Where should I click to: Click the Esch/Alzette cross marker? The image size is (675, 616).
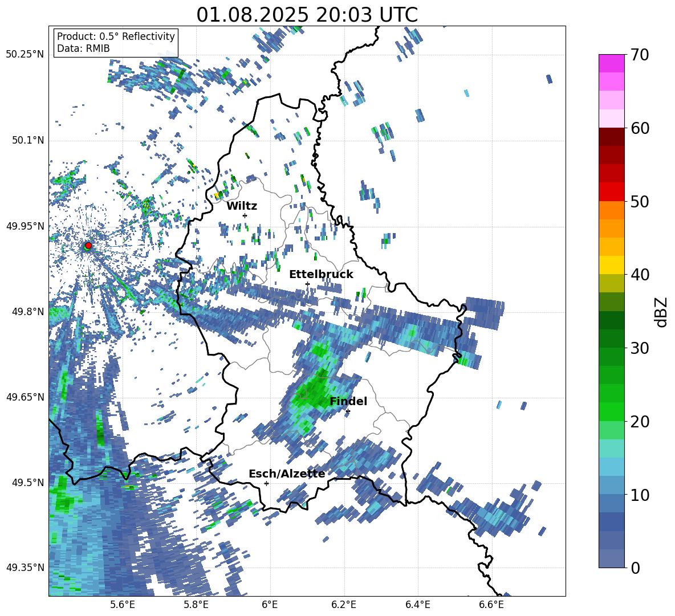pos(266,483)
